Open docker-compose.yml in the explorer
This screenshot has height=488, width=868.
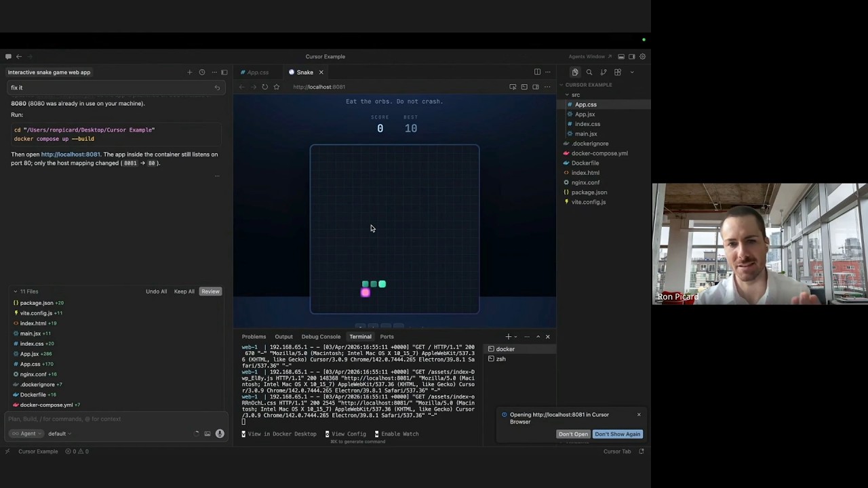599,153
